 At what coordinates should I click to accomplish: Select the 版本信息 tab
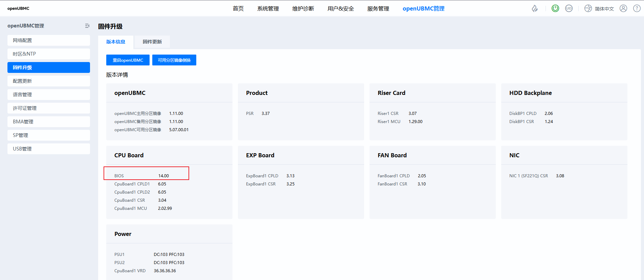click(x=116, y=42)
